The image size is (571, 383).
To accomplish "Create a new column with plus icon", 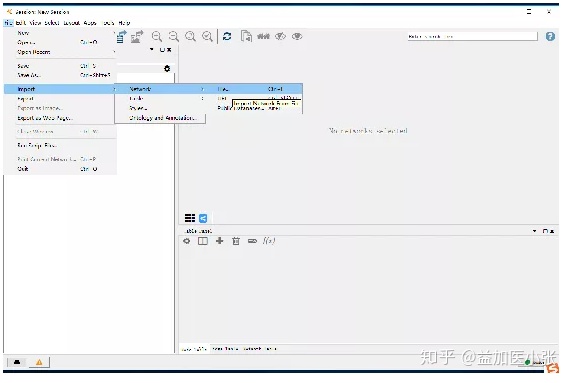I will pyautogui.click(x=220, y=241).
